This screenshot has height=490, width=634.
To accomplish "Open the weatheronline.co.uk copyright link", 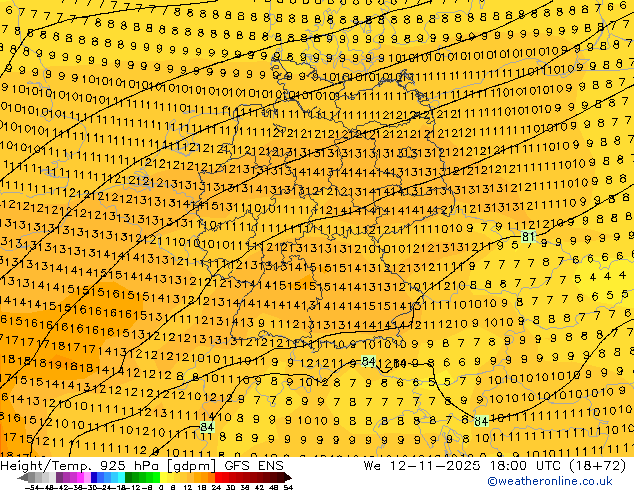I will (549, 481).
